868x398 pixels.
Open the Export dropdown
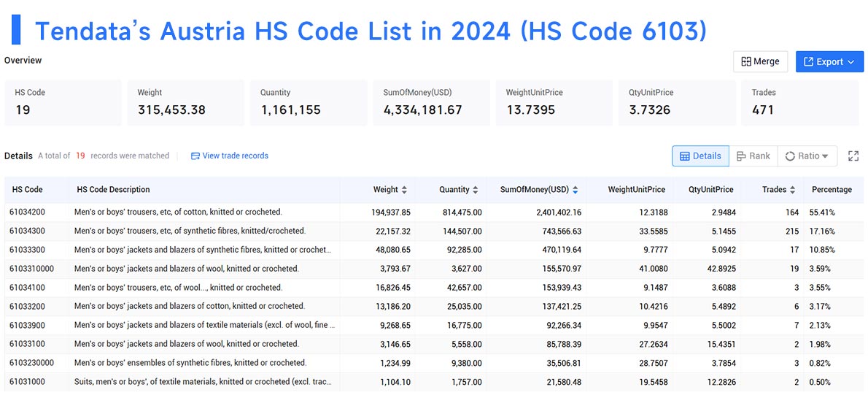pos(829,61)
